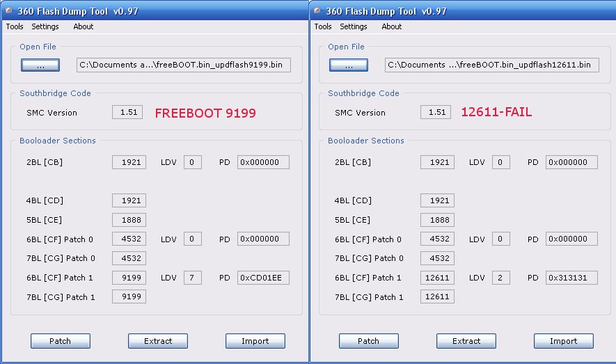Screen dimensions: 616x364
Task: Click 2BL [CB] PD field in left window
Action: (263, 162)
